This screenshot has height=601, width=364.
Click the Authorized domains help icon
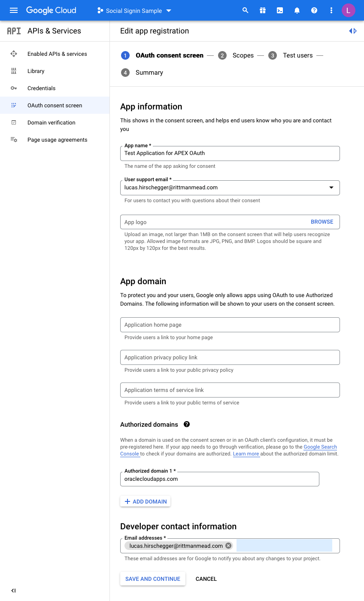click(187, 424)
